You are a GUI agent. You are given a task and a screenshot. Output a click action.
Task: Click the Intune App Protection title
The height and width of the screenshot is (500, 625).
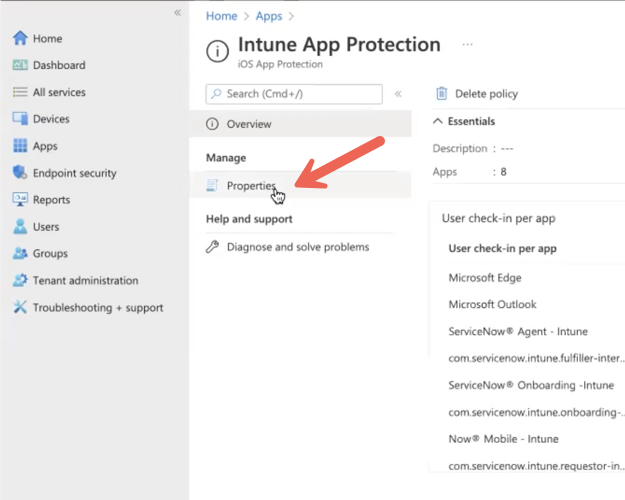[339, 44]
